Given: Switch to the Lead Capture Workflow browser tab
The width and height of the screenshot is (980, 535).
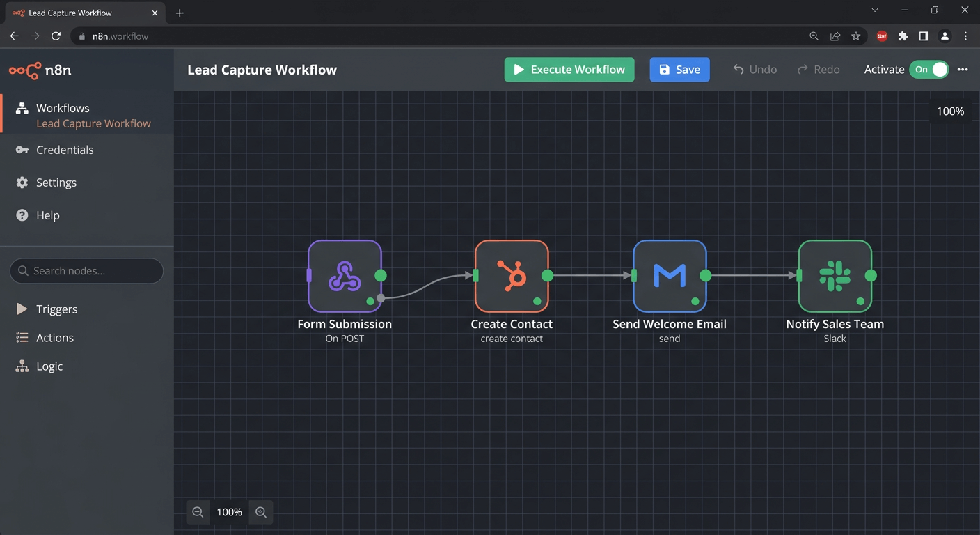Looking at the screenshot, I should click(86, 13).
